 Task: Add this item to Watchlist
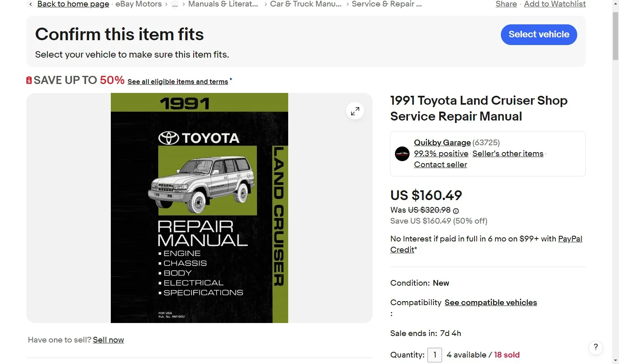point(554,4)
